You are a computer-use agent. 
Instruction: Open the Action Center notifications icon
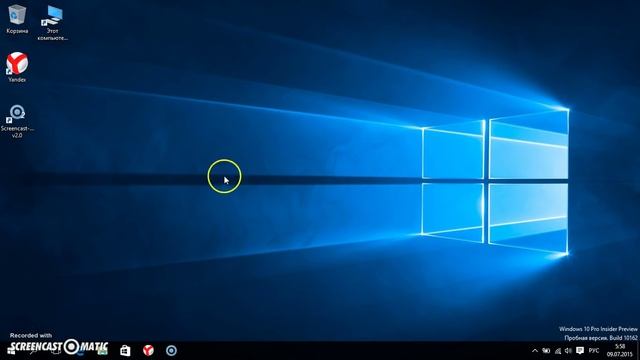[x=580, y=351]
